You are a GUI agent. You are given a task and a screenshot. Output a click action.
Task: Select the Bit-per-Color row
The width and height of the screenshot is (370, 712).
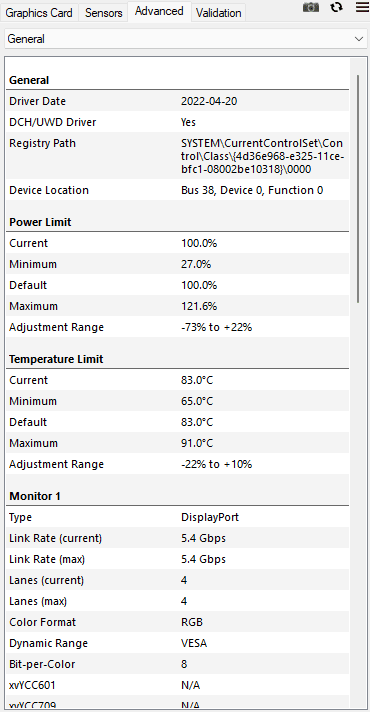point(178,664)
